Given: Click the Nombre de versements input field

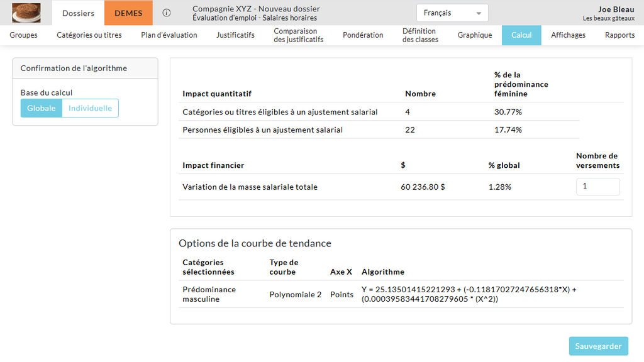Looking at the screenshot, I should pyautogui.click(x=597, y=187).
